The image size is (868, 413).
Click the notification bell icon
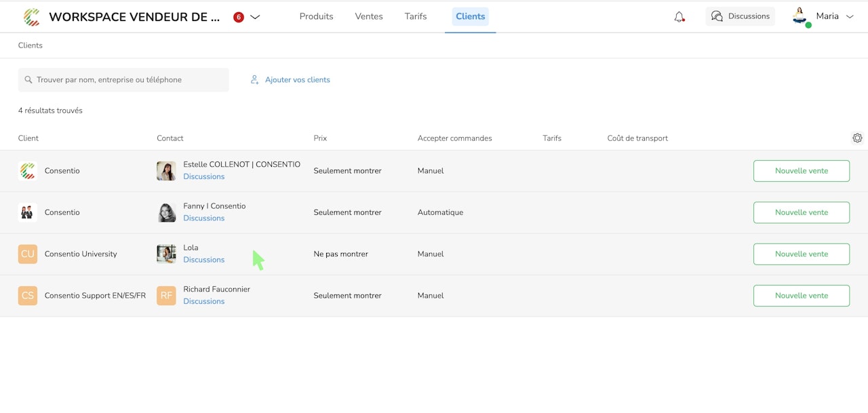679,17
